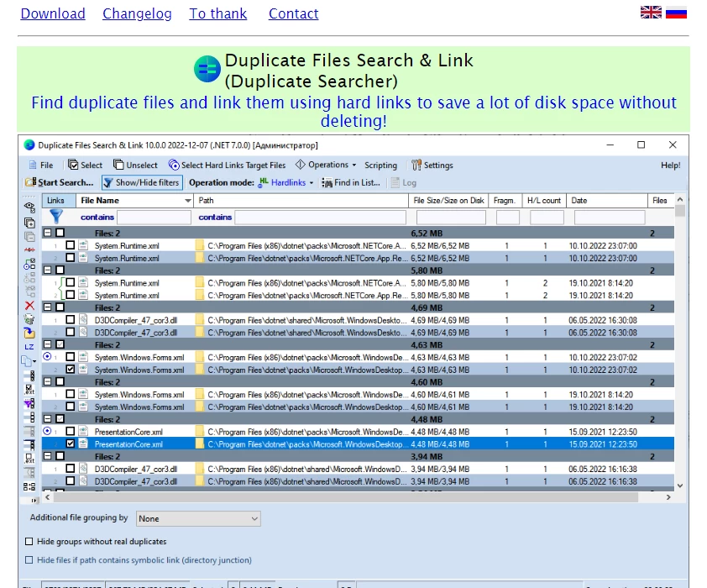Click the red X delete icon
The width and height of the screenshot is (707, 588).
pyautogui.click(x=29, y=305)
